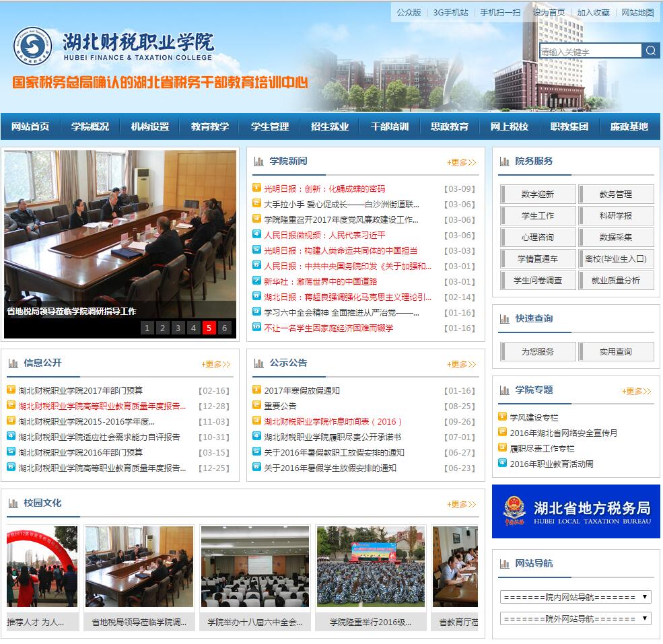Open 2016年湖北省网络安全宣传月 topic
This screenshot has height=644, width=663.
(x=563, y=433)
